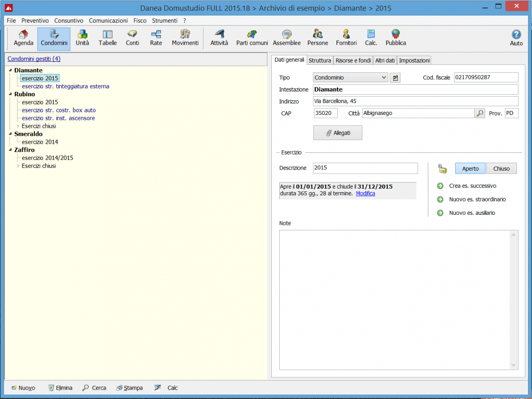532x399 pixels.
Task: Select the Condomini toolbar icon
Action: [x=54, y=38]
